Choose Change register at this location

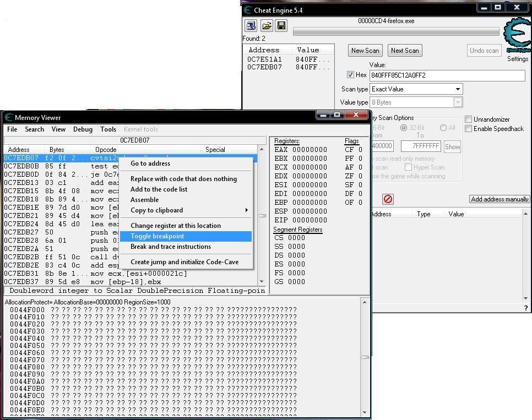(186, 226)
